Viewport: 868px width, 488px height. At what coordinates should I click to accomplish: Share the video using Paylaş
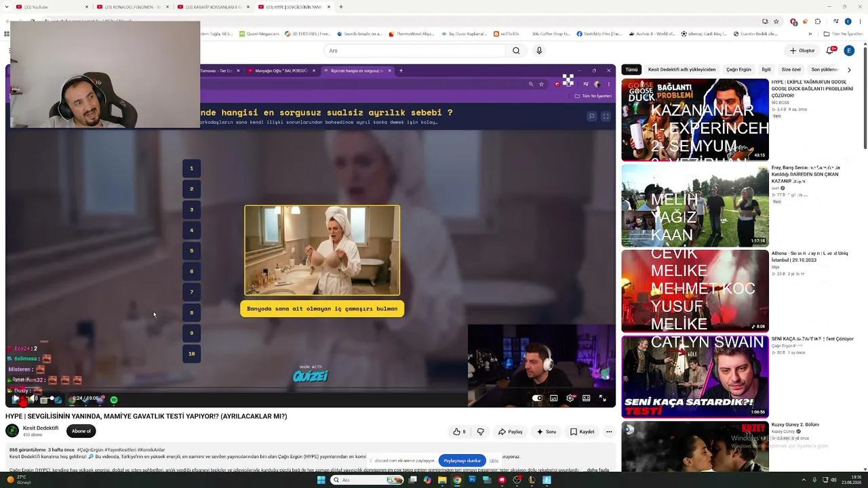click(510, 432)
